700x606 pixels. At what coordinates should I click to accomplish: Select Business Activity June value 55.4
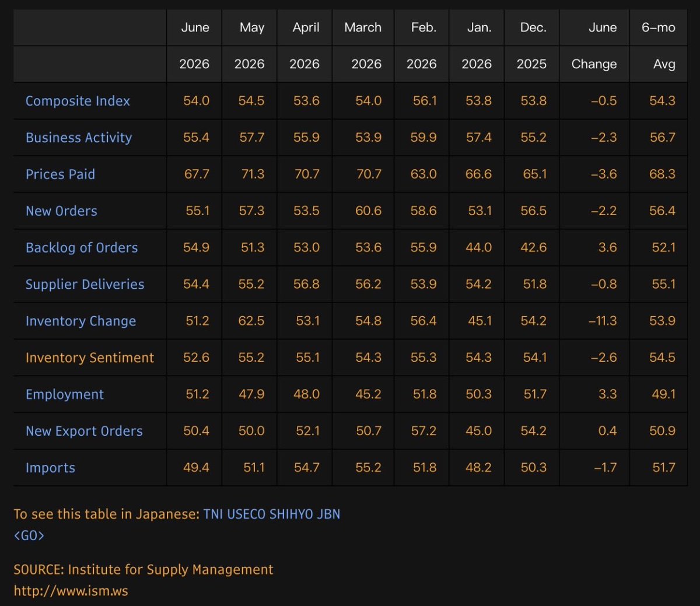(x=197, y=138)
